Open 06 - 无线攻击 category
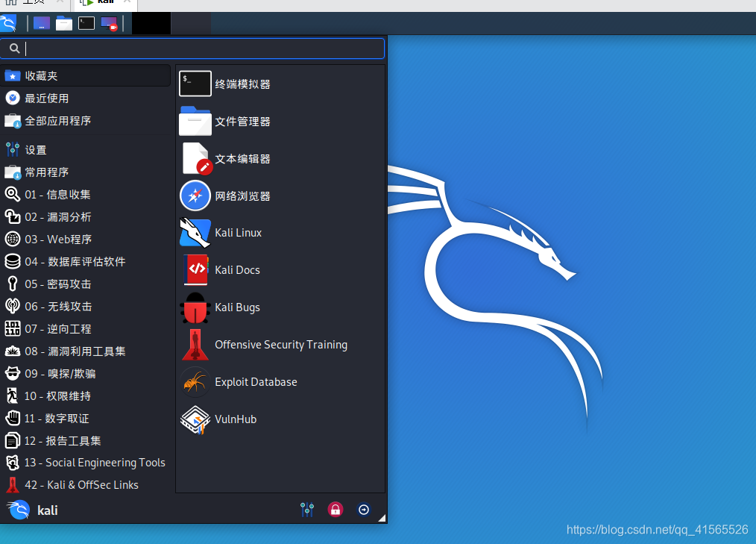The width and height of the screenshot is (756, 544). (x=85, y=306)
